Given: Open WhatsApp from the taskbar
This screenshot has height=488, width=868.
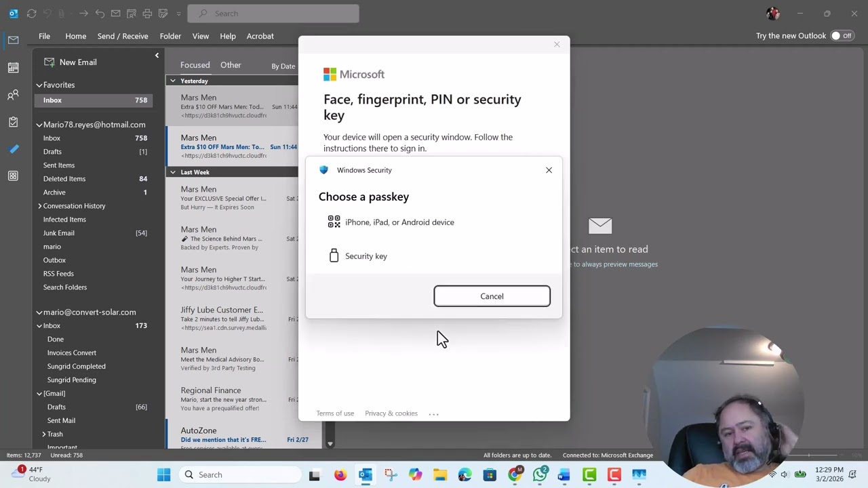Looking at the screenshot, I should click(x=540, y=475).
